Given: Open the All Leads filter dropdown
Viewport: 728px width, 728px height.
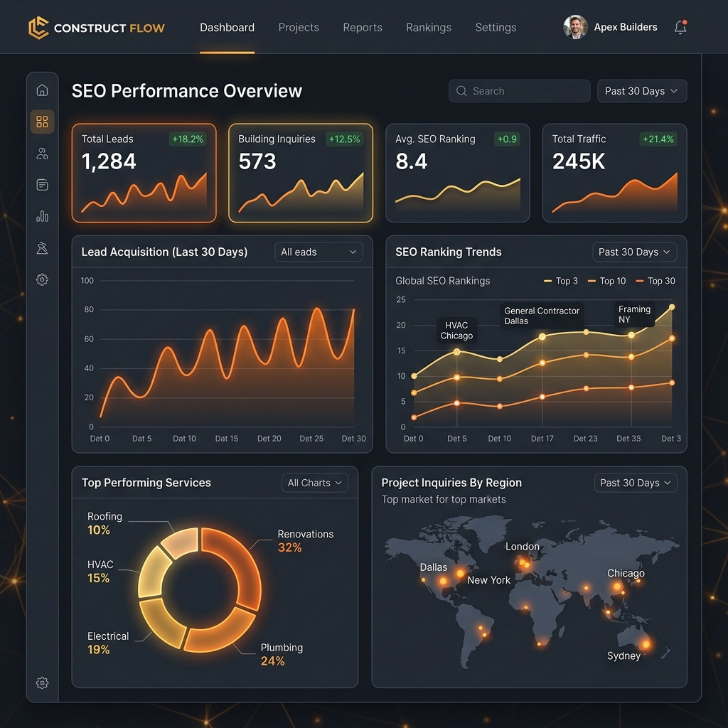Looking at the screenshot, I should point(319,252).
